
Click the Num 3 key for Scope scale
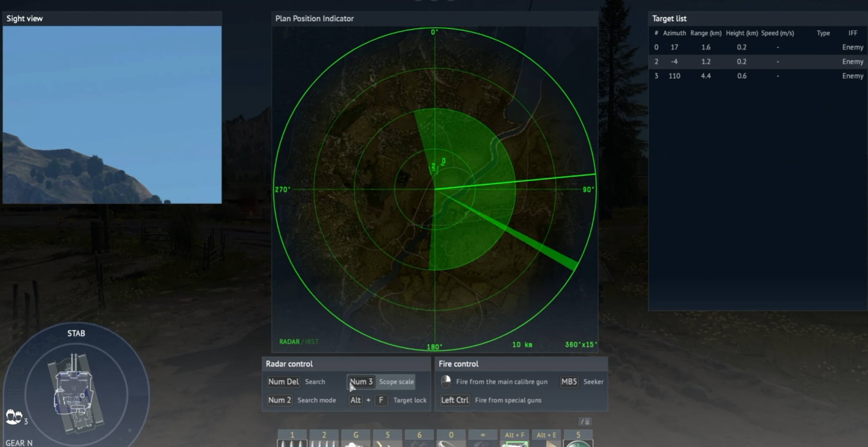(x=361, y=382)
